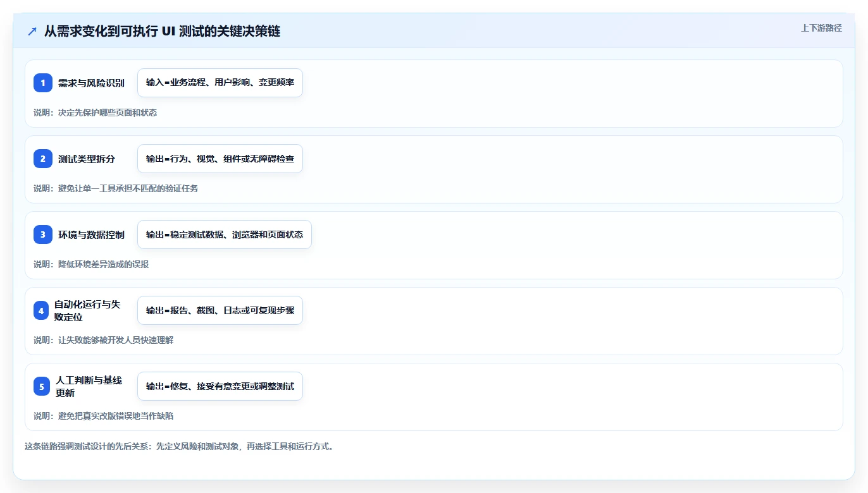
Task: Click the heading 从需求变化到可执行 UI 测试的关键决策链
Action: point(162,32)
